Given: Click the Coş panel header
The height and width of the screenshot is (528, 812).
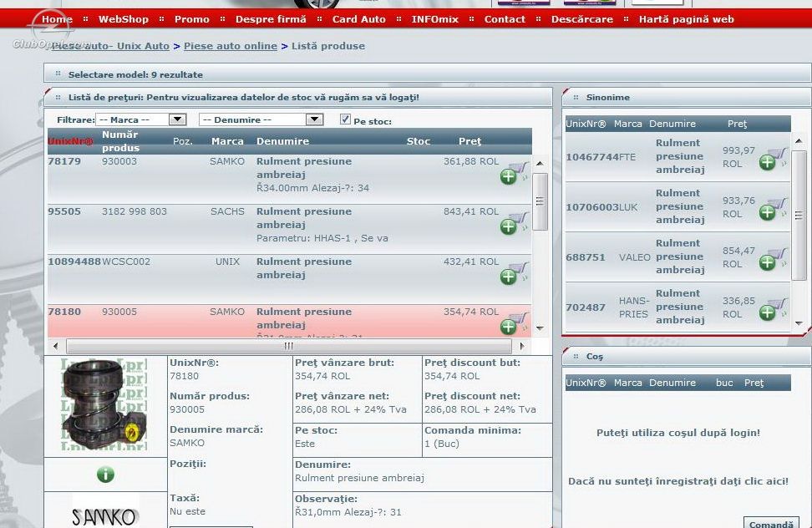Looking at the screenshot, I should [x=687, y=357].
